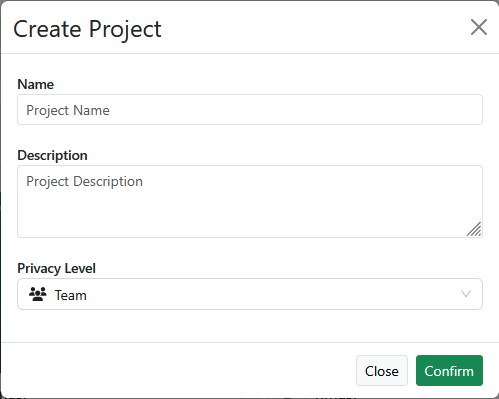The width and height of the screenshot is (499, 399).
Task: Click the Create Project title
Action: coord(87,29)
